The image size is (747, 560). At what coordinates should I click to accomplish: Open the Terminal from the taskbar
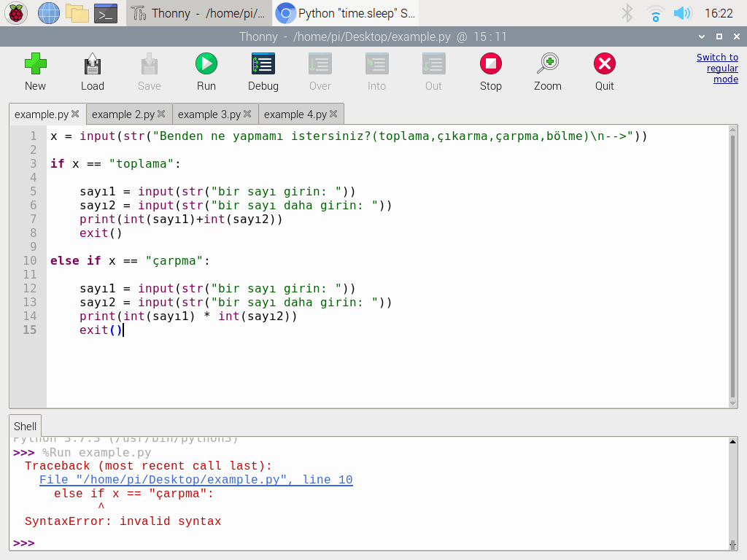coord(106,13)
